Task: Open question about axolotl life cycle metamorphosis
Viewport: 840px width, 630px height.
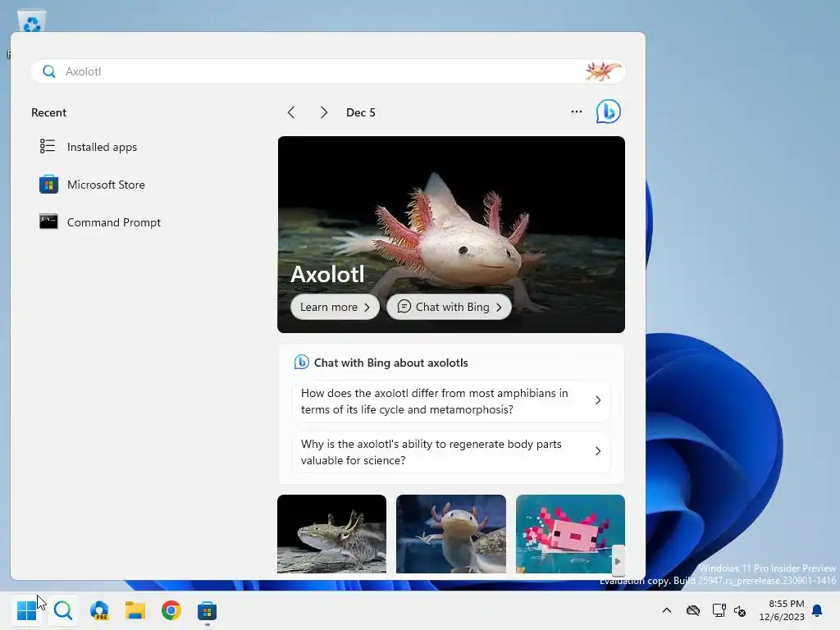Action: click(x=450, y=400)
